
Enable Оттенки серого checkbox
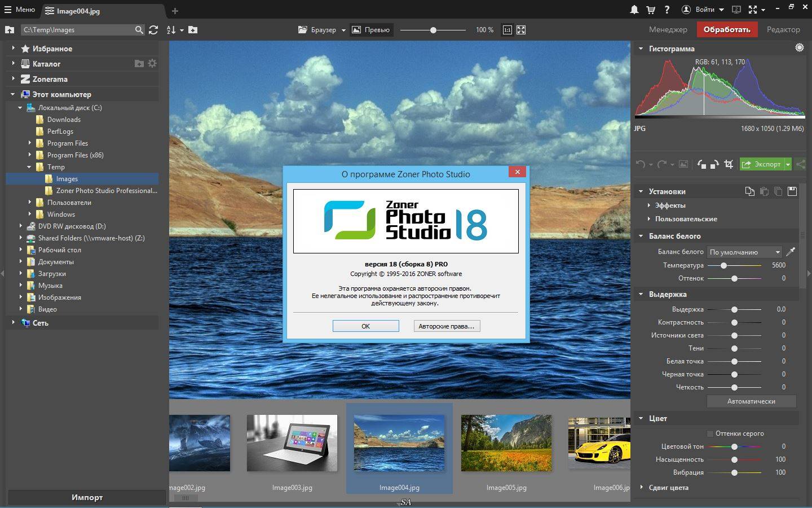point(710,433)
